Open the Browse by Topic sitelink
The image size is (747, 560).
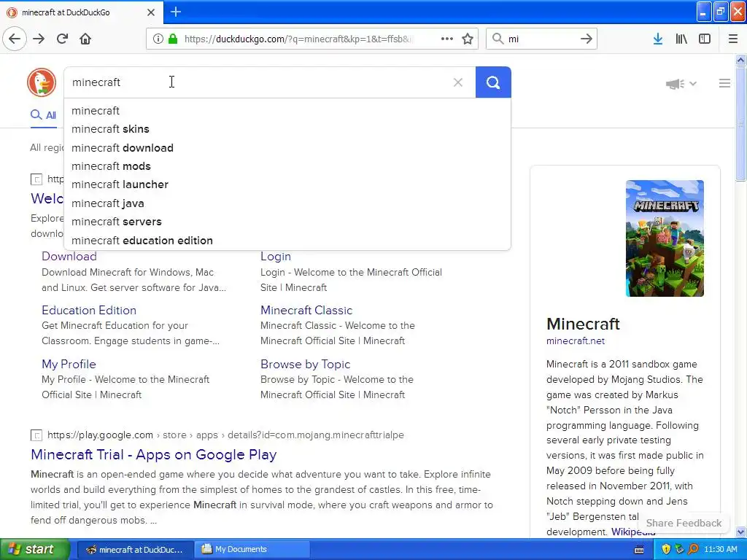click(x=306, y=365)
